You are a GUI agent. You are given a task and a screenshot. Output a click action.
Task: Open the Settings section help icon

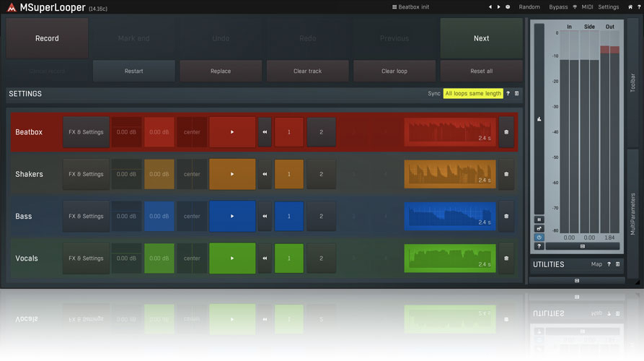tap(508, 94)
